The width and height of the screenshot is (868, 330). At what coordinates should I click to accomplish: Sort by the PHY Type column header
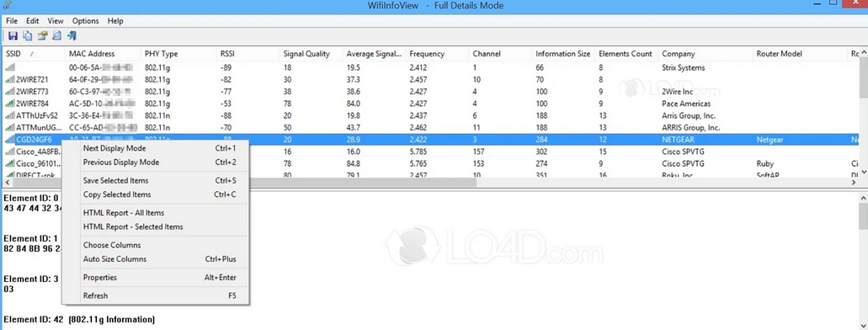pyautogui.click(x=178, y=54)
